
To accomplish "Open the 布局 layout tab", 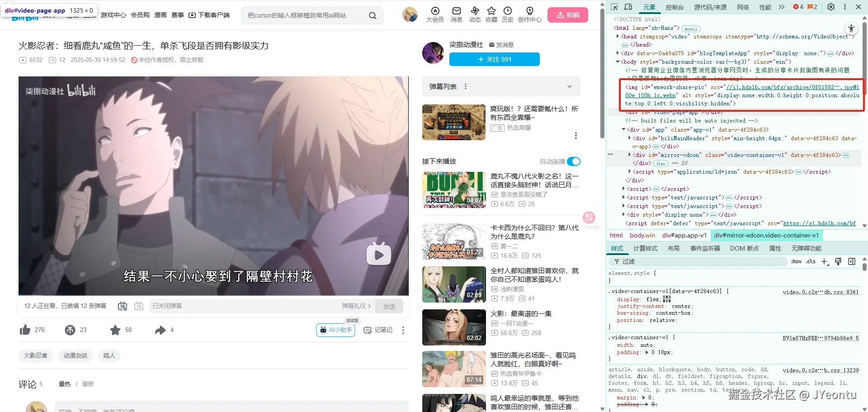I will coord(674,248).
